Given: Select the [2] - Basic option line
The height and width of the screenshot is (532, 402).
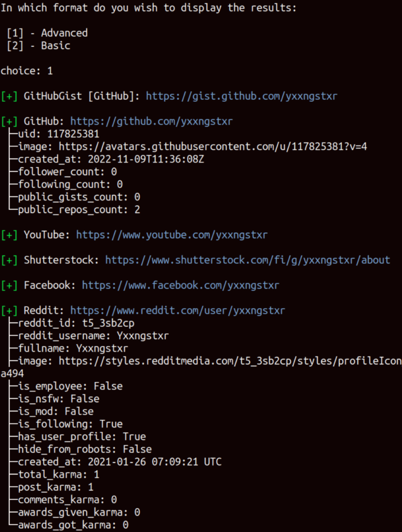Looking at the screenshot, I should [x=38, y=46].
